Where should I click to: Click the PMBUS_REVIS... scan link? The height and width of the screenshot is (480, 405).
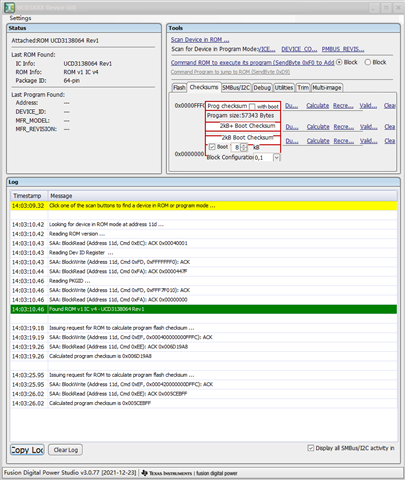point(343,49)
